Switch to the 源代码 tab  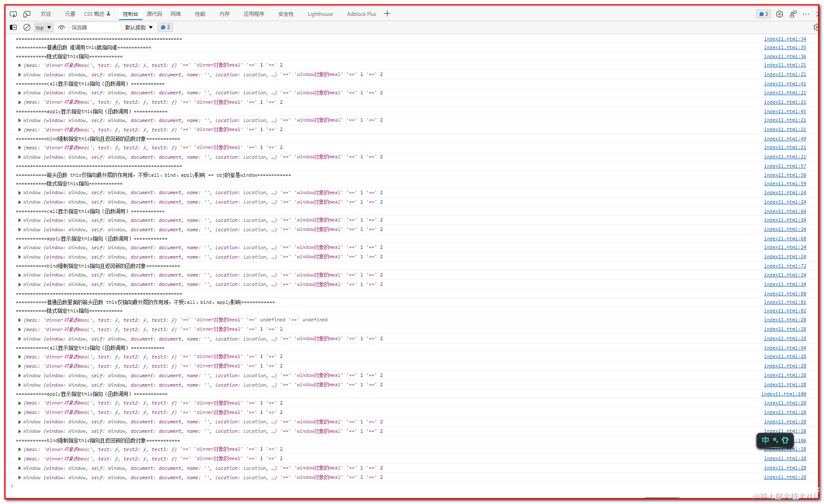pyautogui.click(x=154, y=14)
